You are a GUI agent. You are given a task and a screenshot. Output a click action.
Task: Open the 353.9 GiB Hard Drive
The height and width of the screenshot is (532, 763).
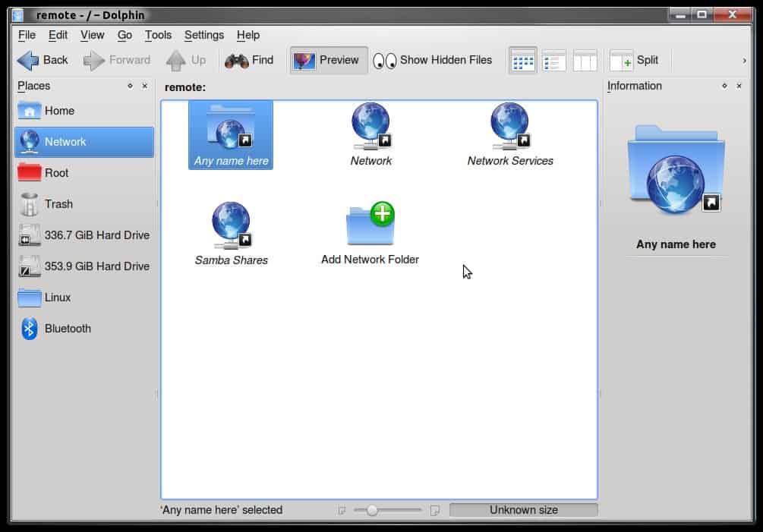point(84,266)
